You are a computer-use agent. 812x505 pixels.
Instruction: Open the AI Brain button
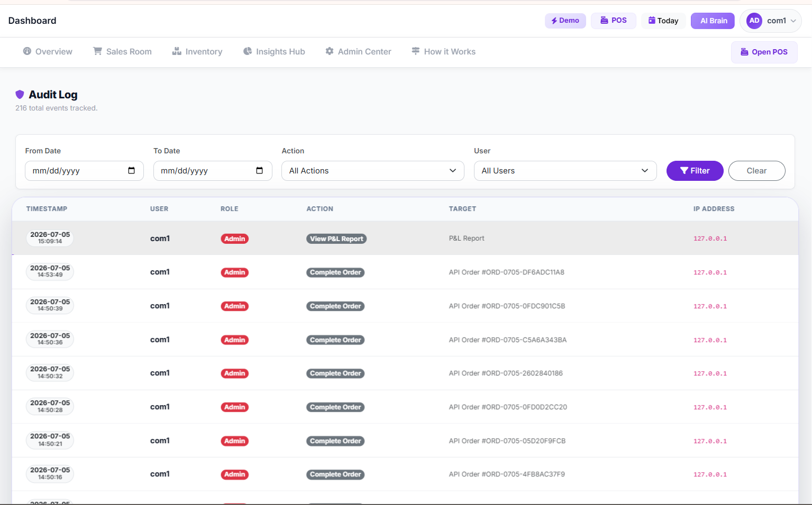(x=713, y=21)
